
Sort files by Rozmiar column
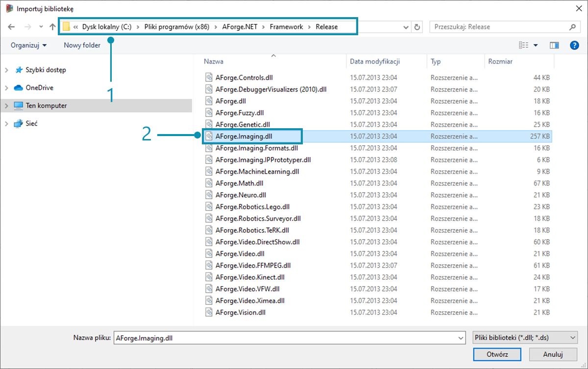pos(500,62)
